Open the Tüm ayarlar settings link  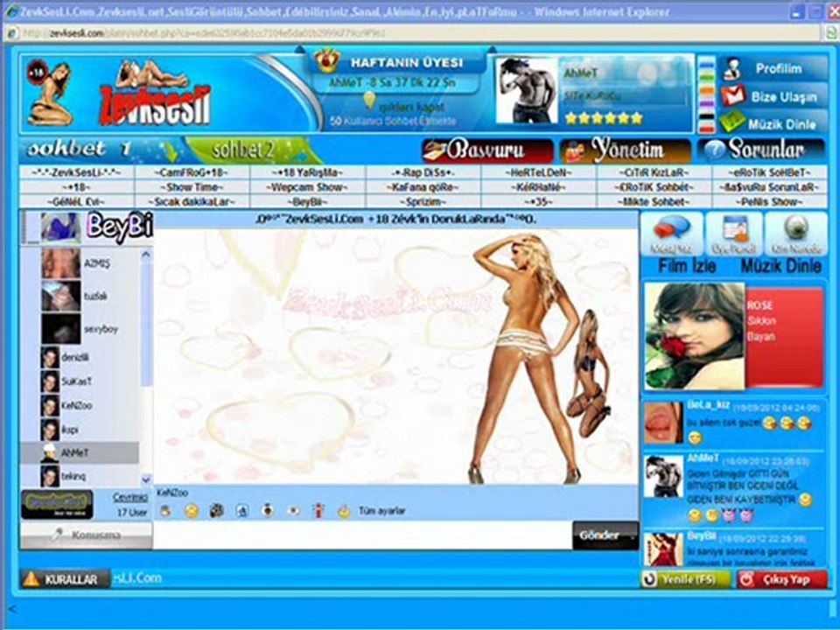point(382,511)
